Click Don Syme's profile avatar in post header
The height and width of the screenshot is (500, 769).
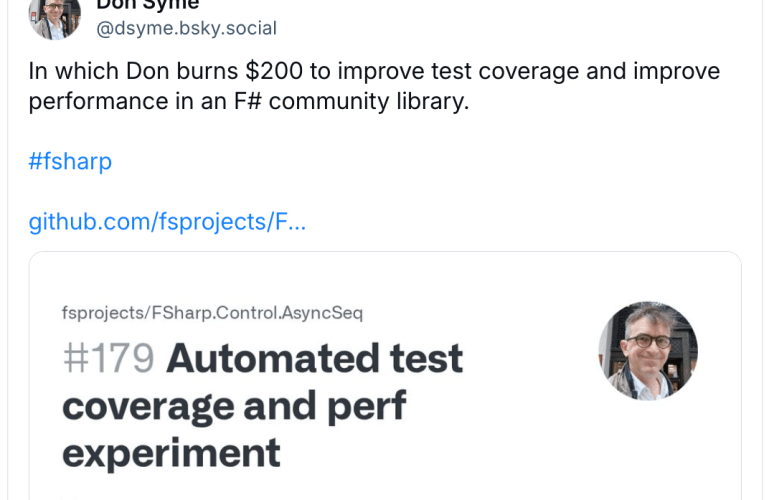coord(54,15)
